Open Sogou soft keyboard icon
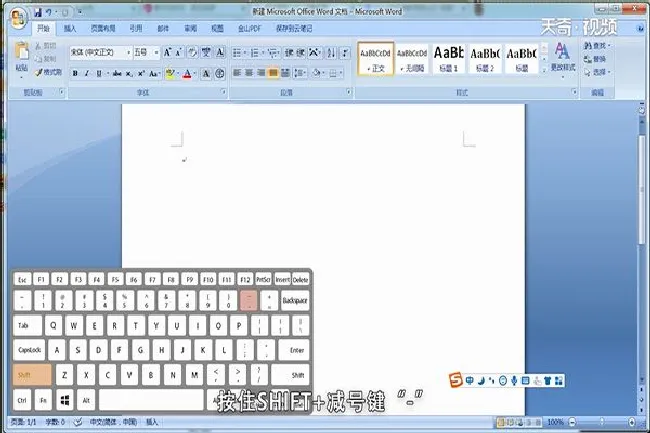650x433 pixels. pos(525,380)
